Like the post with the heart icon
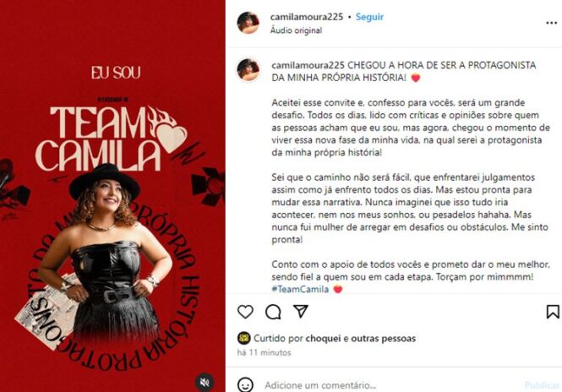Viewport: 562px width, 392px height. coord(245,312)
